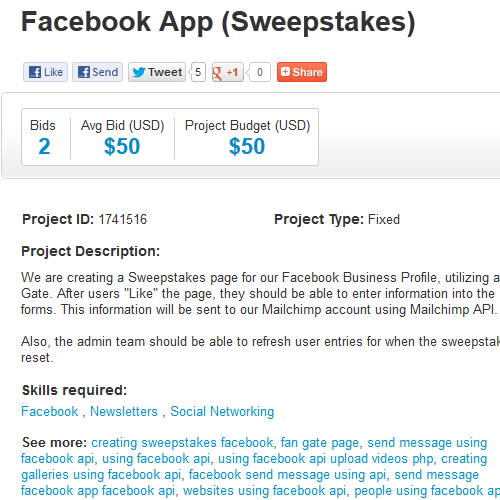Click the Facebook Like button
500x500 pixels.
pyautogui.click(x=45, y=72)
